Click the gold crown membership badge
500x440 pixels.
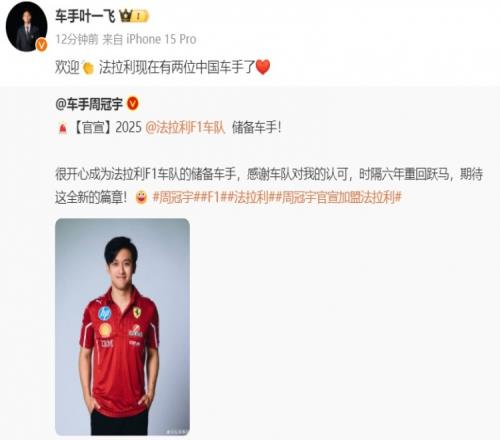[134, 16]
